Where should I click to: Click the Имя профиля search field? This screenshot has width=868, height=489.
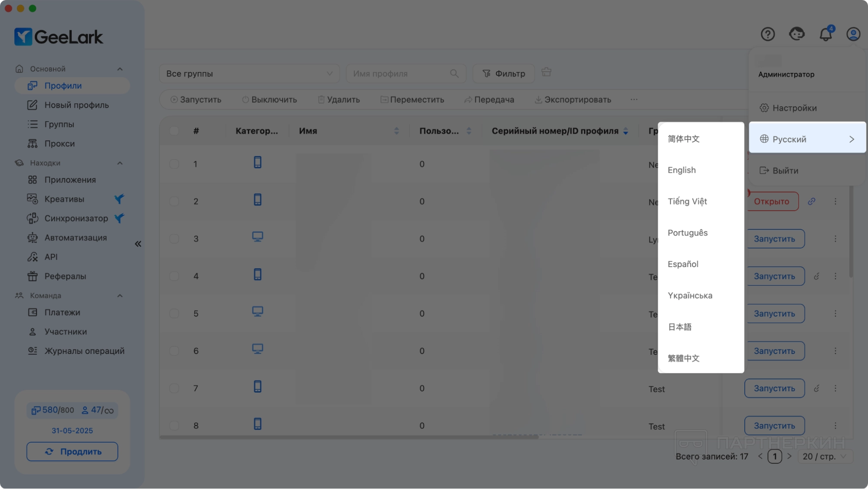pos(399,74)
